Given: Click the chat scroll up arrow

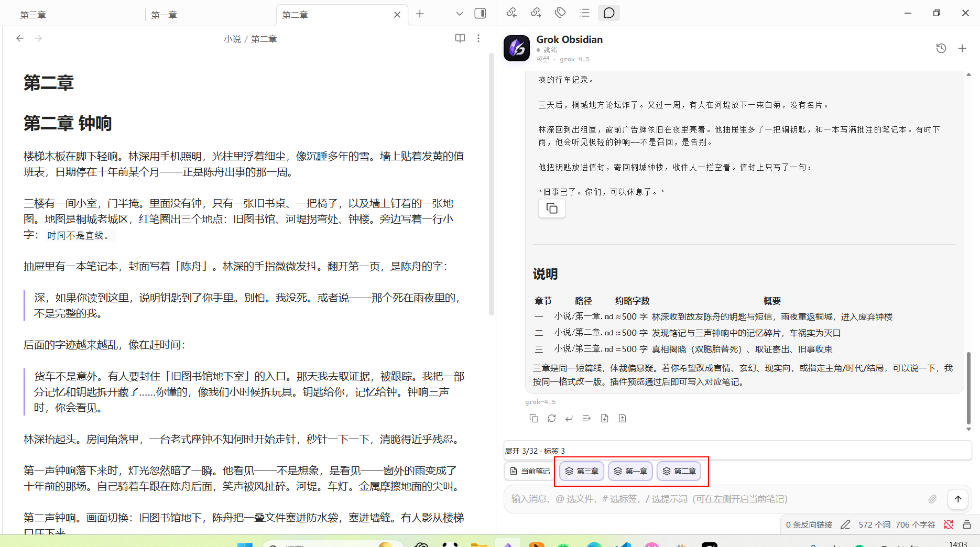Looking at the screenshot, I should [968, 74].
